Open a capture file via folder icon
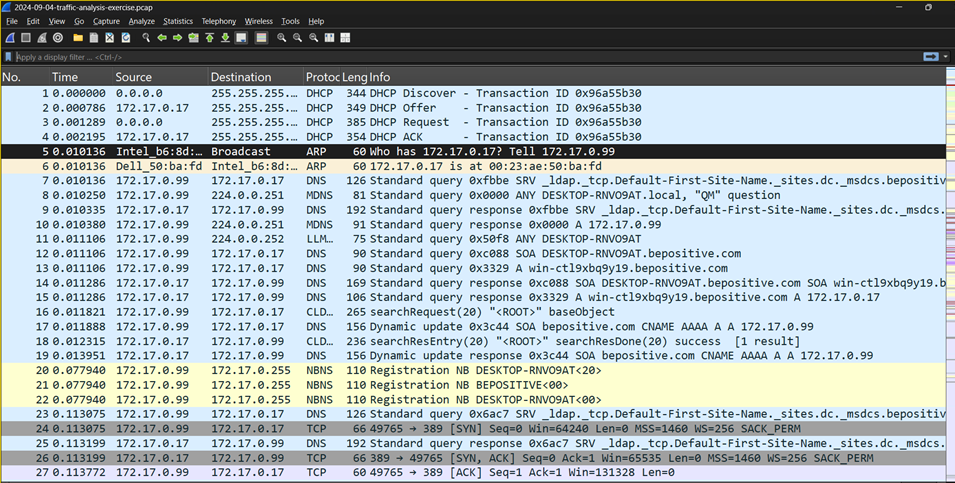Viewport: 955px width, 483px height. click(x=78, y=38)
